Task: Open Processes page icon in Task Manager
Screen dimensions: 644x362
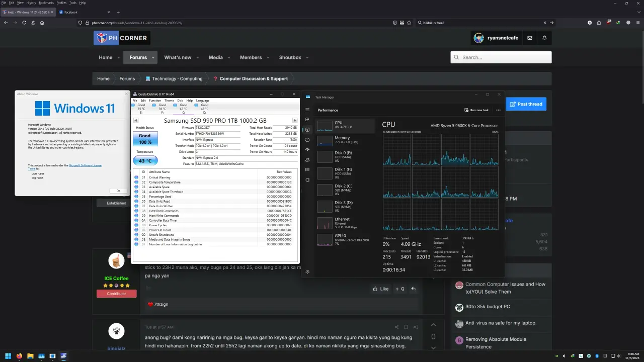Action: pos(307,120)
